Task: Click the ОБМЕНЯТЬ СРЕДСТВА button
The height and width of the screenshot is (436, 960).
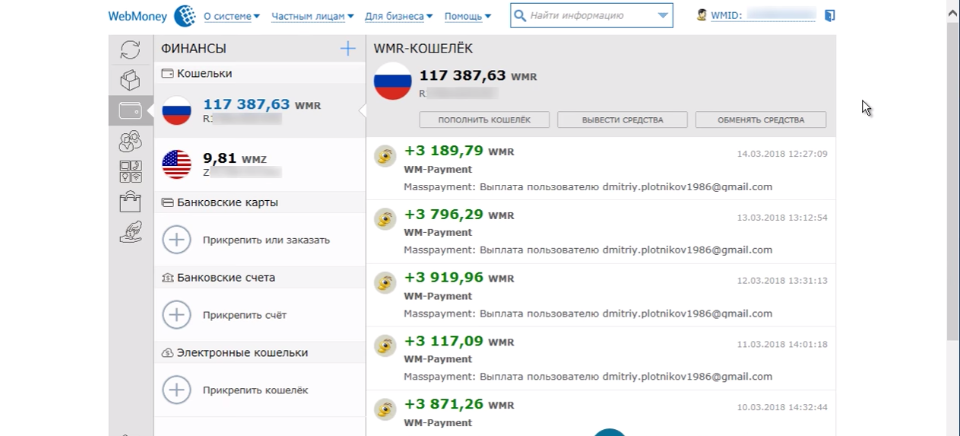Action: 761,120
